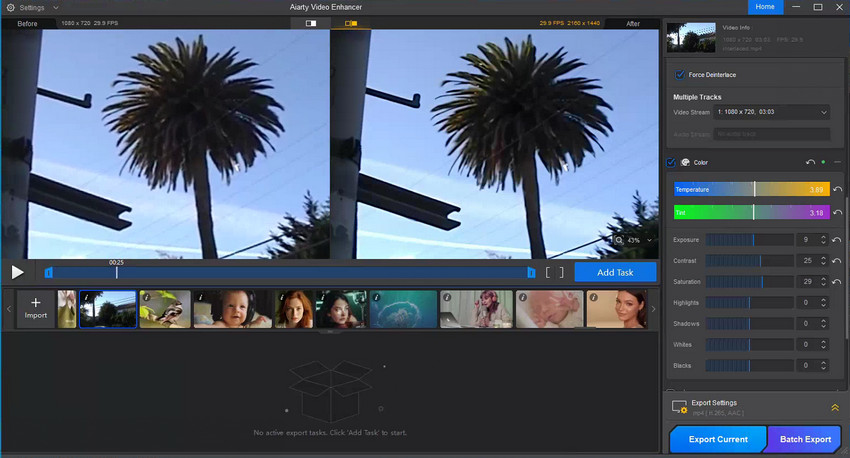Select the After preview label
Viewport: 850px width, 458px height.
point(633,23)
